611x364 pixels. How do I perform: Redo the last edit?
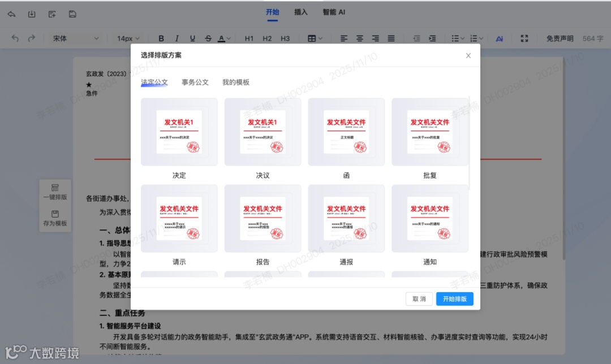point(32,38)
